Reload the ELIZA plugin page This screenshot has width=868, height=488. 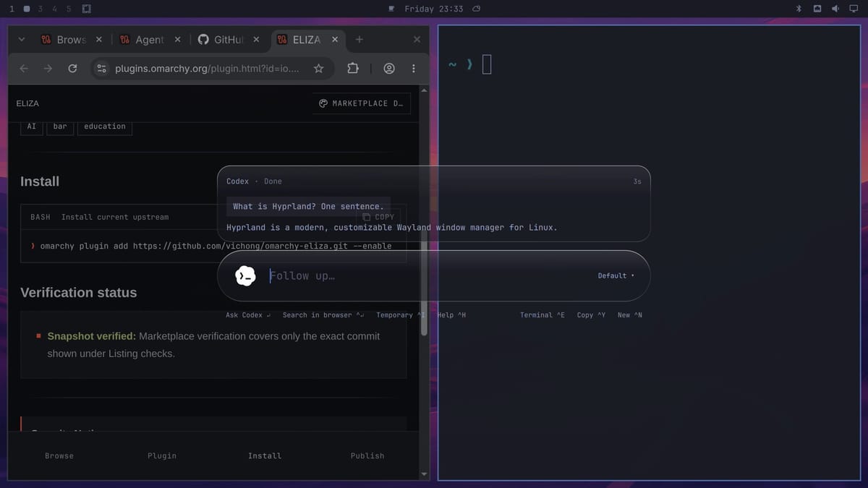click(72, 69)
